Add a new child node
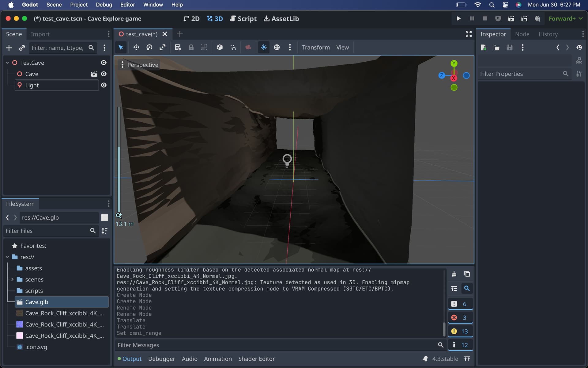Image resolution: width=588 pixels, height=368 pixels. pos(9,48)
